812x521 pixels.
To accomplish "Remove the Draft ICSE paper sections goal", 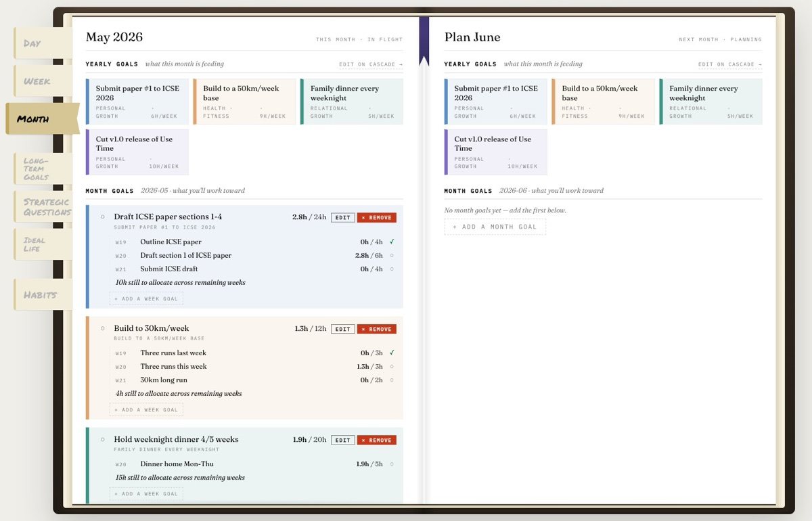I will (377, 218).
